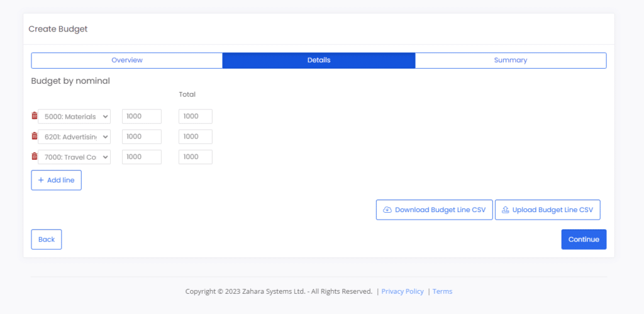644x314 pixels.
Task: Switch to the Overview tab
Action: click(x=127, y=60)
